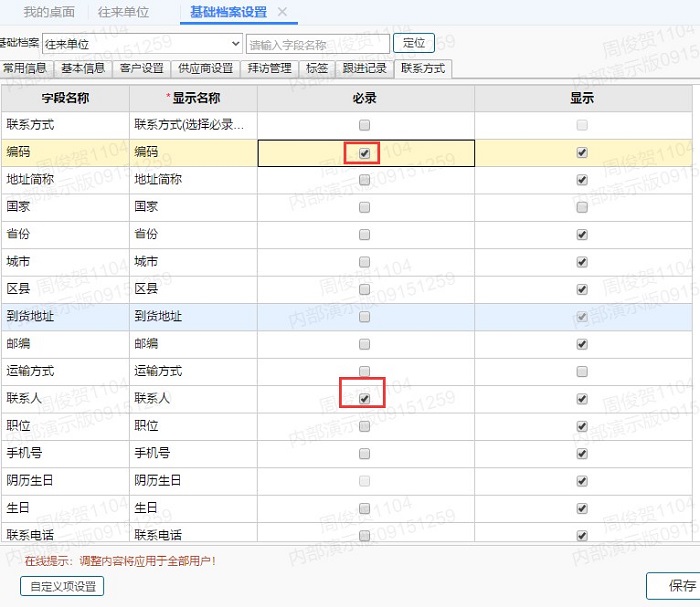The image size is (700, 607).
Task: Edit the 国家 display name cell
Action: coord(193,207)
